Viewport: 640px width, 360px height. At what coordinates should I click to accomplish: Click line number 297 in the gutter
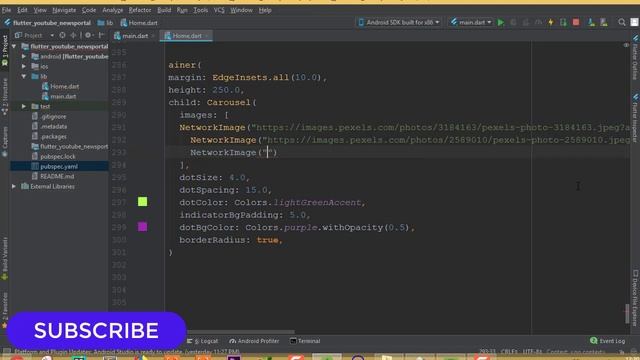tap(119, 202)
